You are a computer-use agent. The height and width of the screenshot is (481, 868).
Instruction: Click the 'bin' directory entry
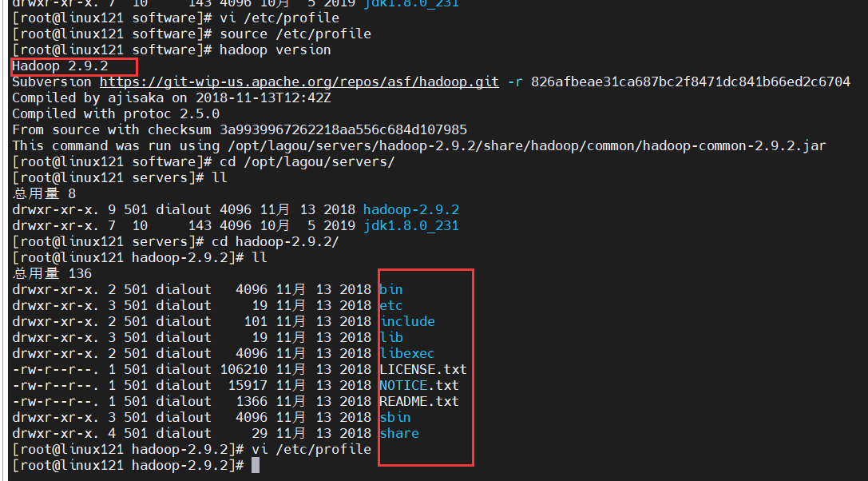coord(391,290)
